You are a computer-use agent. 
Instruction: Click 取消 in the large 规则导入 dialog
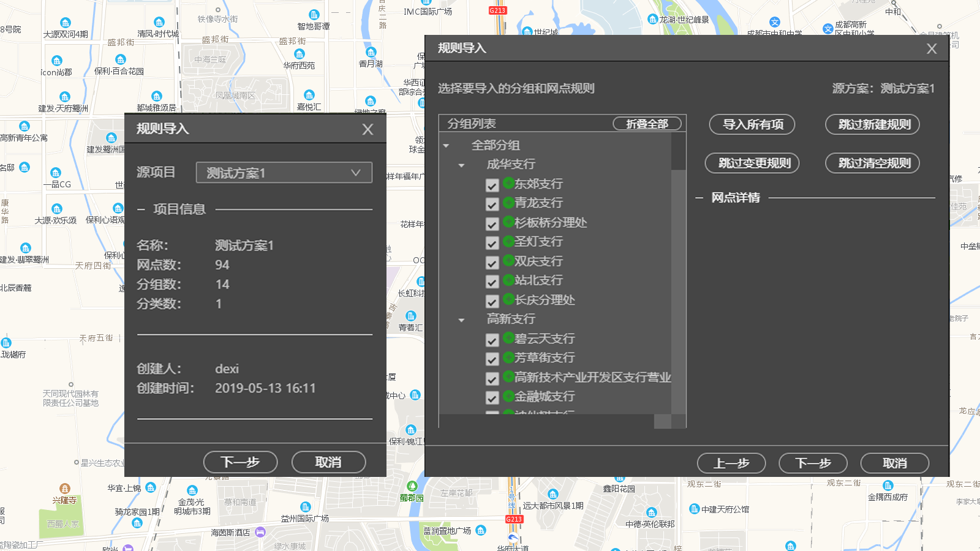pyautogui.click(x=895, y=463)
